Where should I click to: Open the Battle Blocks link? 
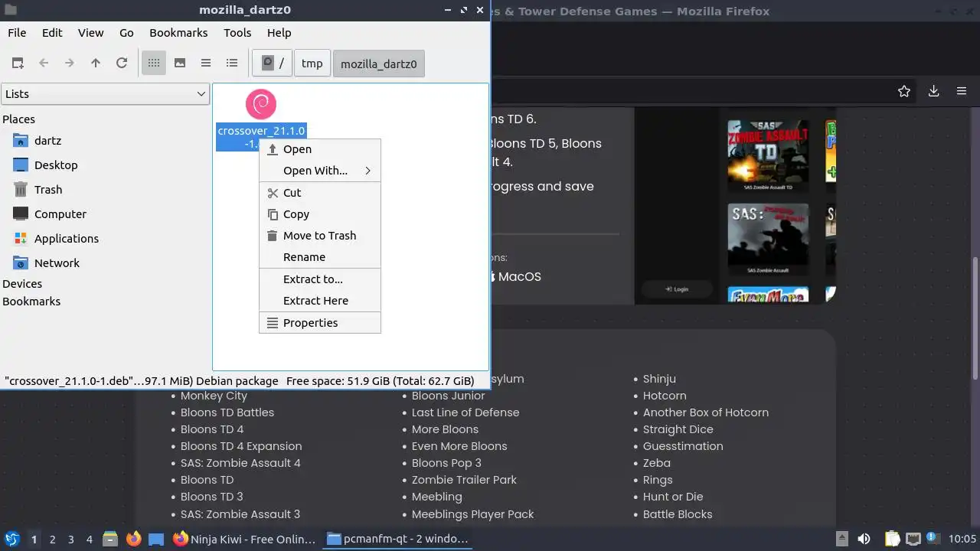pos(678,514)
